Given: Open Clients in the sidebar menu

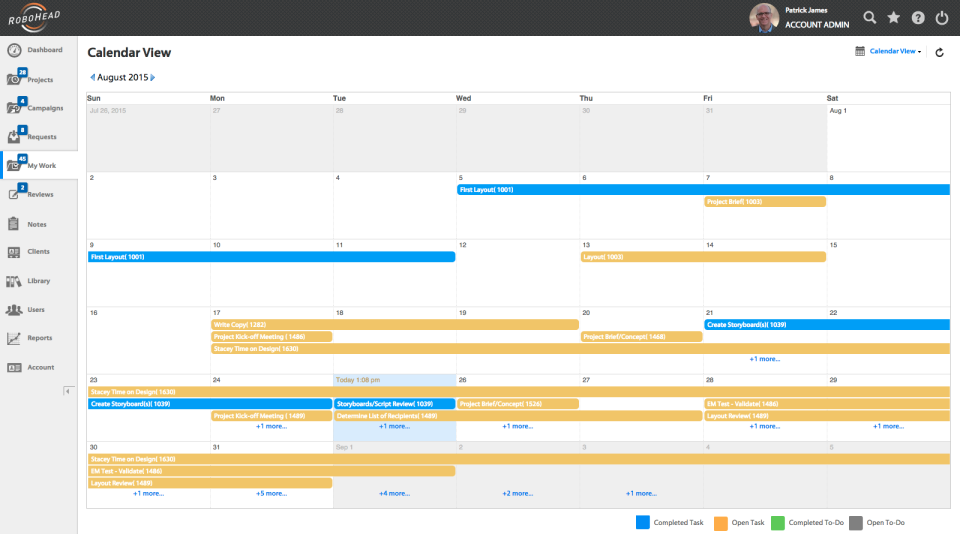Looking at the screenshot, I should (38, 252).
